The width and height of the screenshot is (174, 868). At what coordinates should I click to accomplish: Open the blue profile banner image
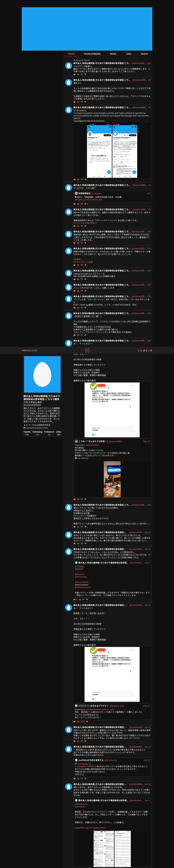(x=87, y=29)
